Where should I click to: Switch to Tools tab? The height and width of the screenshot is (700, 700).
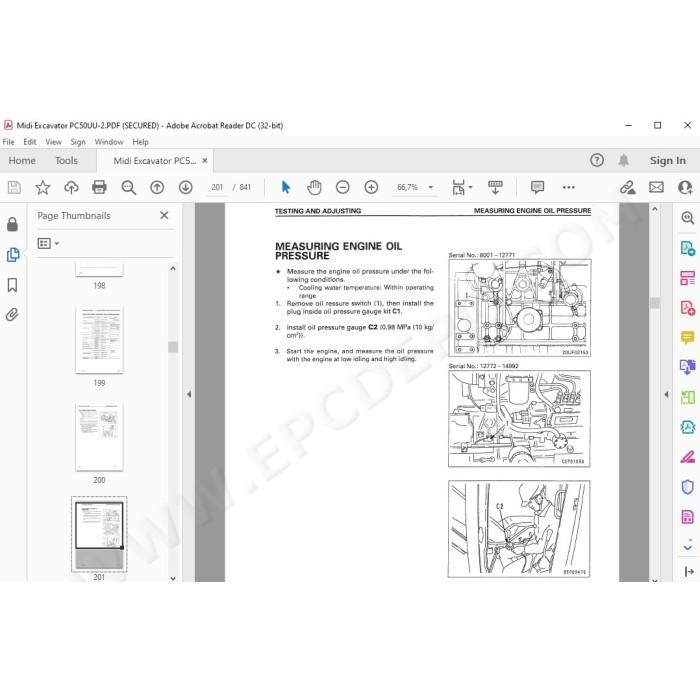point(67,160)
